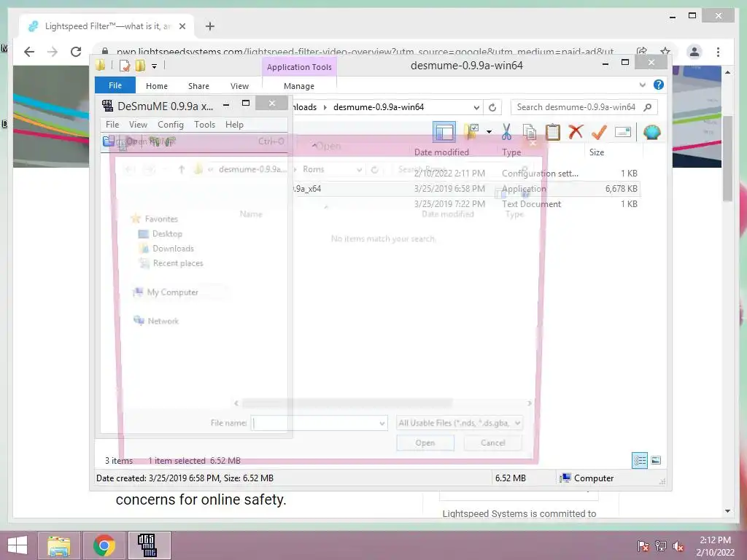Open Chrome three-dot menu

(718, 52)
